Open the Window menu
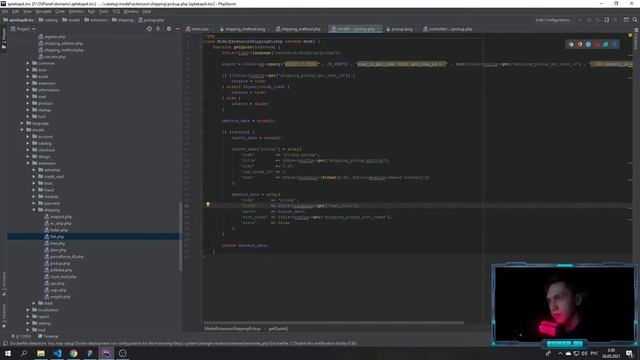Viewport: 640px width, 360px height. click(131, 12)
